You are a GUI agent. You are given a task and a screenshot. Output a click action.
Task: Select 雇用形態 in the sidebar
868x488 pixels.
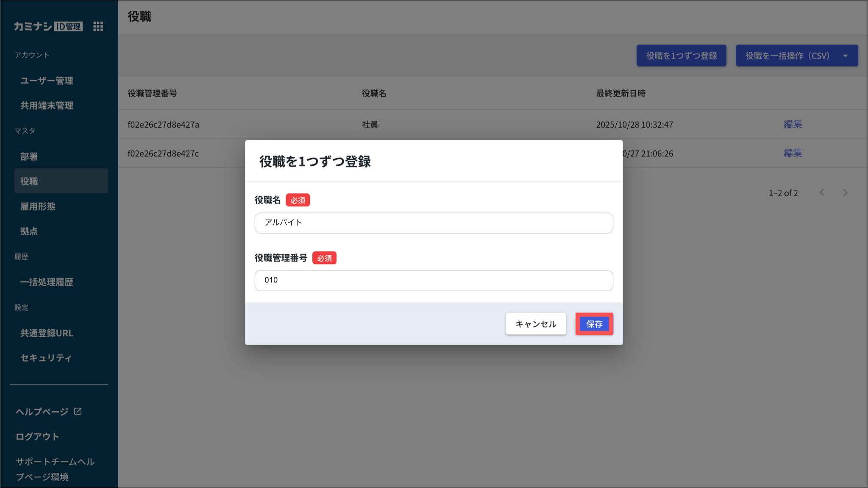pyautogui.click(x=38, y=206)
